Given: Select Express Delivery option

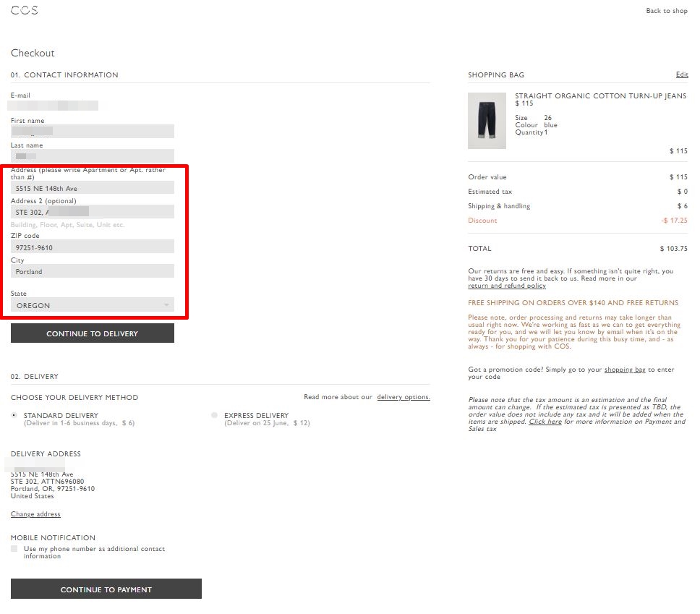Looking at the screenshot, I should point(214,415).
